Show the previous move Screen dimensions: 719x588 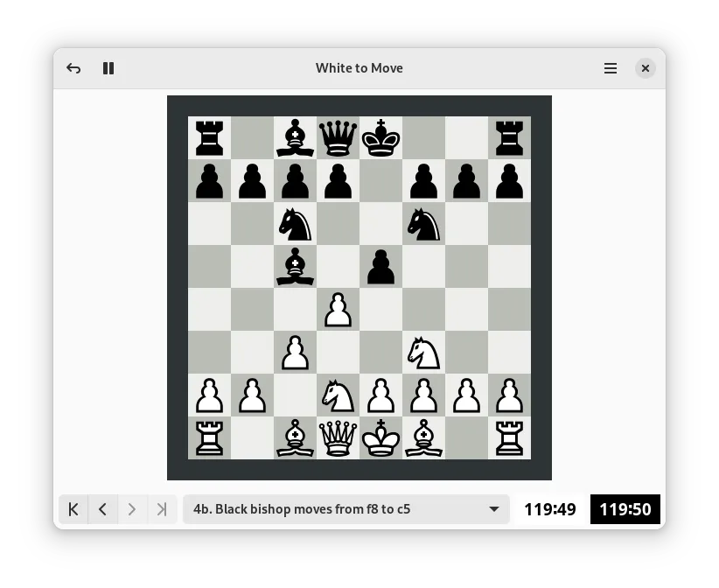point(103,509)
